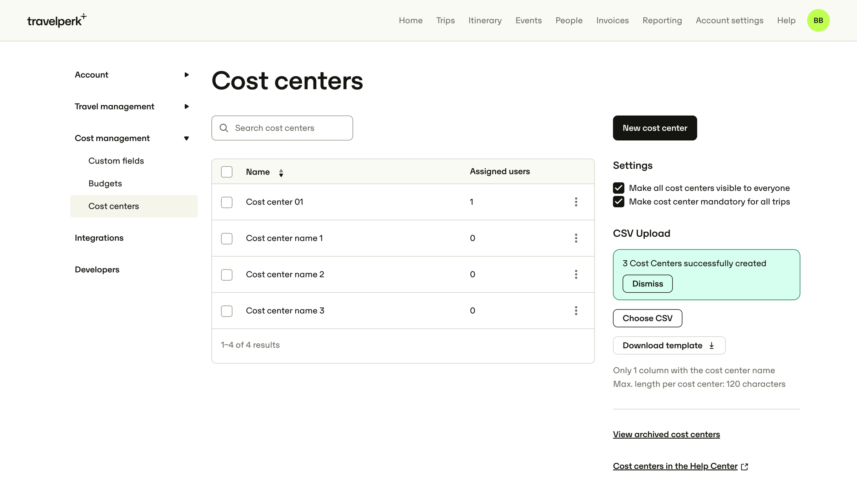
Task: Click the download arrow icon on Download template
Action: point(712,346)
